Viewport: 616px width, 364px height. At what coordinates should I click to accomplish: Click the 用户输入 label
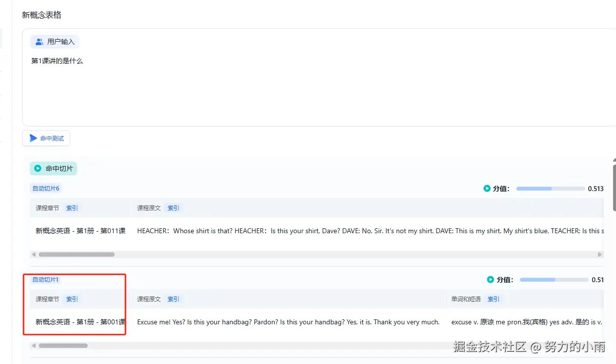pos(61,42)
